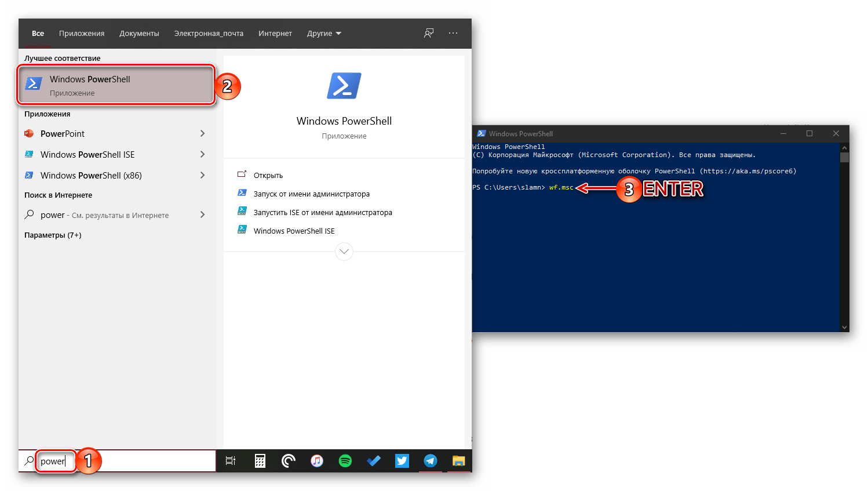Expand Windows PowerShell ISE result arrow

click(202, 155)
